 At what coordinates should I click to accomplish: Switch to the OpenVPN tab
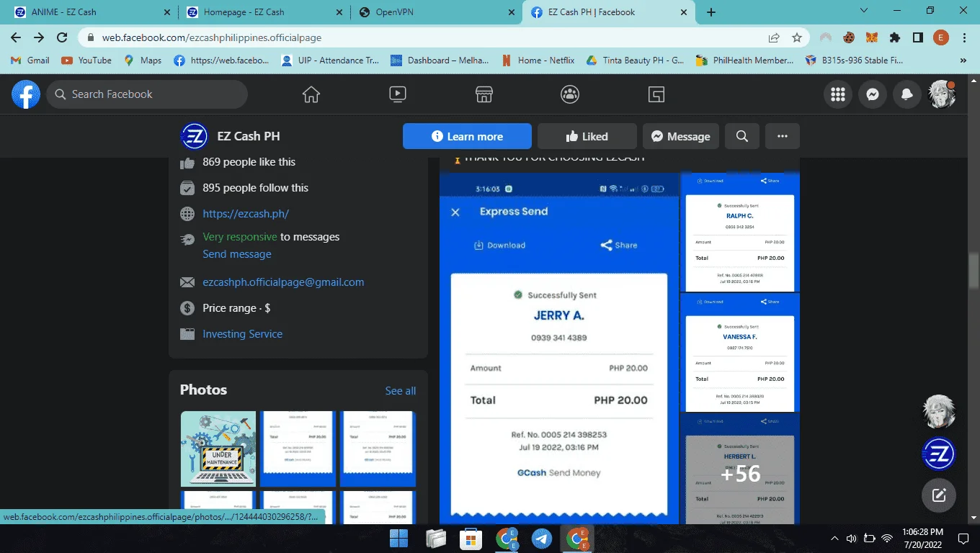tap(436, 12)
